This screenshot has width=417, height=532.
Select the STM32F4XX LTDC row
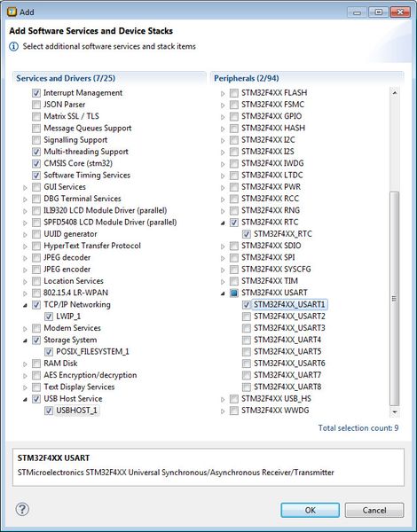(272, 175)
